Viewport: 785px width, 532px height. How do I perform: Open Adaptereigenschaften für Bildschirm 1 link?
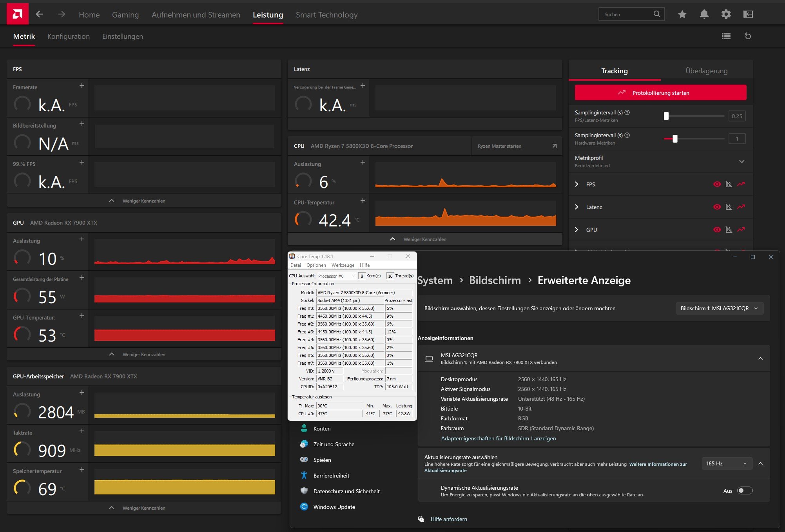(498, 438)
